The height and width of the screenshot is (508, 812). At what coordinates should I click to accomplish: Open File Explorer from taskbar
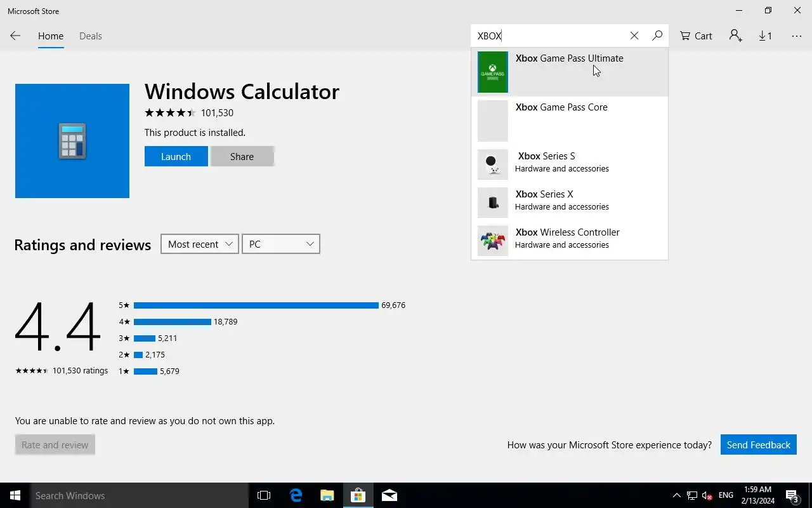tap(327, 495)
